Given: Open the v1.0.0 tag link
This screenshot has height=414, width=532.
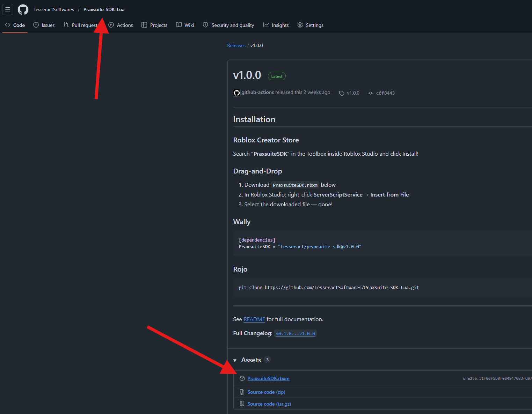Looking at the screenshot, I should (x=353, y=93).
